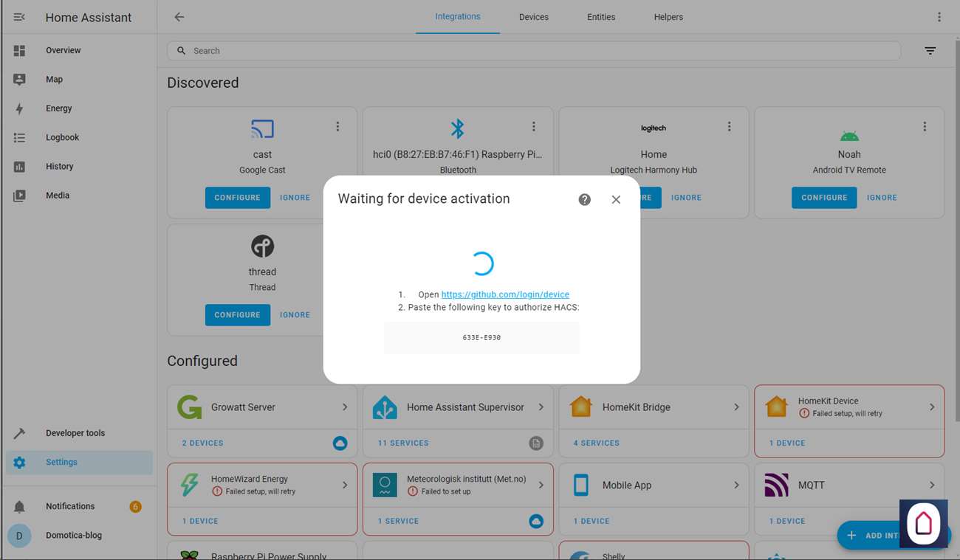This screenshot has height=560, width=960.
Task: Close the device activation dialog
Action: pyautogui.click(x=616, y=200)
